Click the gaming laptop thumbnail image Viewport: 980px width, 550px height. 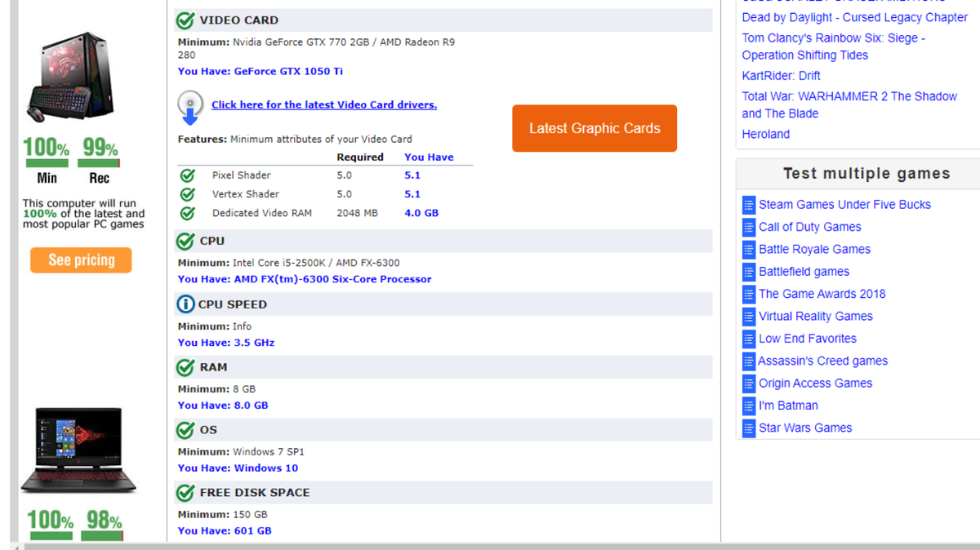click(x=71, y=450)
